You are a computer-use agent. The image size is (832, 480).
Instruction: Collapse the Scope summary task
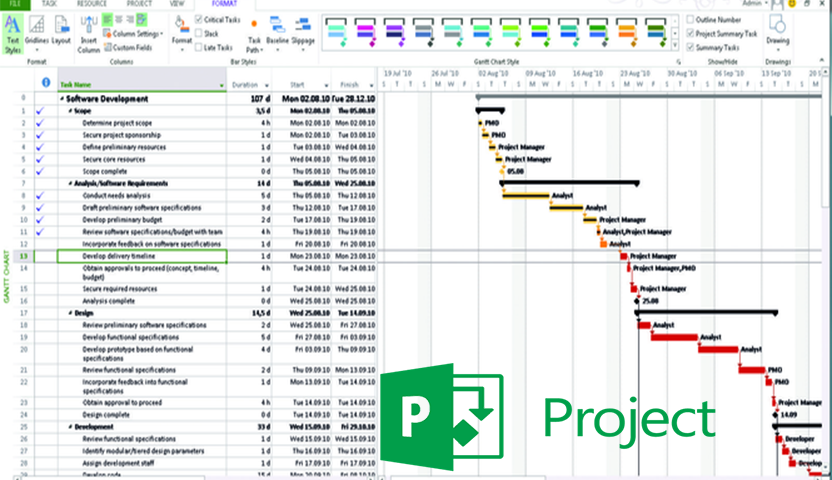[x=71, y=111]
